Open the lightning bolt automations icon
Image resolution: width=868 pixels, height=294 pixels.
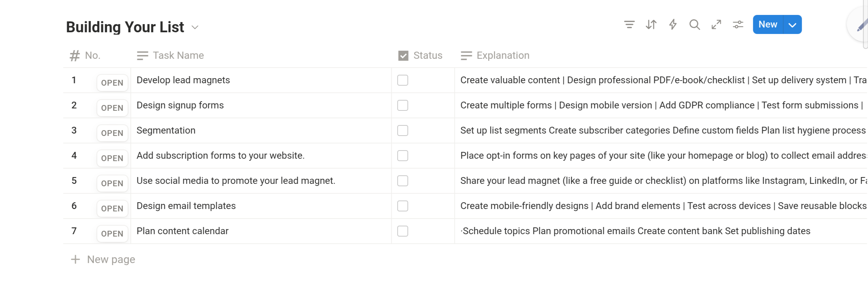pyautogui.click(x=672, y=24)
